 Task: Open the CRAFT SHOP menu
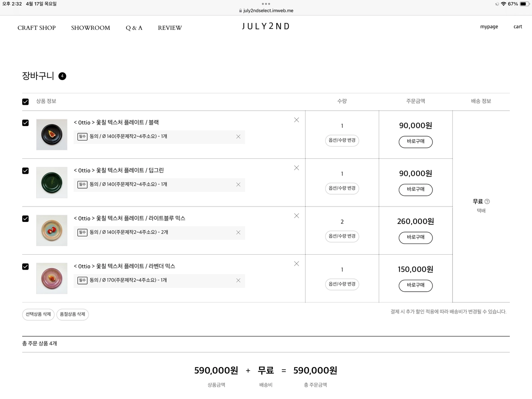point(37,28)
